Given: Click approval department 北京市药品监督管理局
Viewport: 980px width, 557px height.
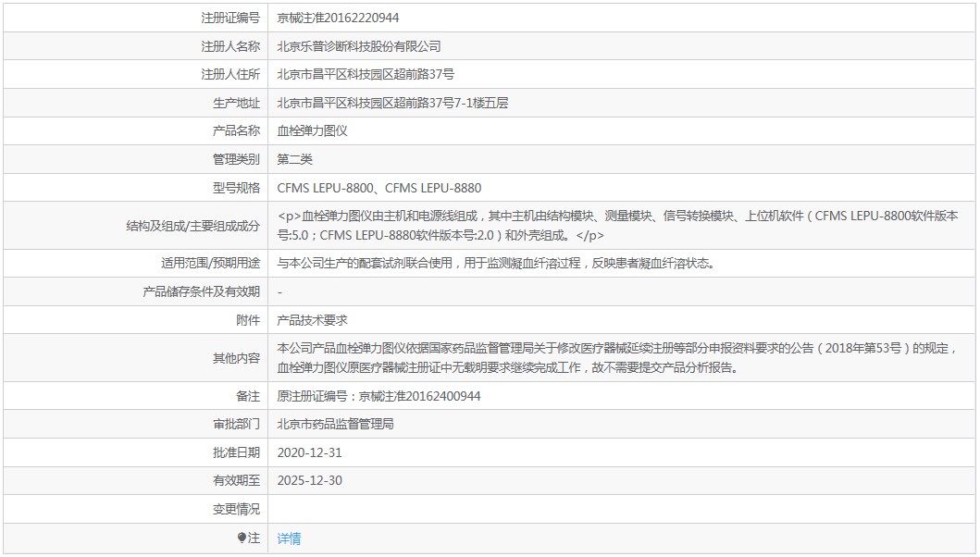Looking at the screenshot, I should pos(335,425).
